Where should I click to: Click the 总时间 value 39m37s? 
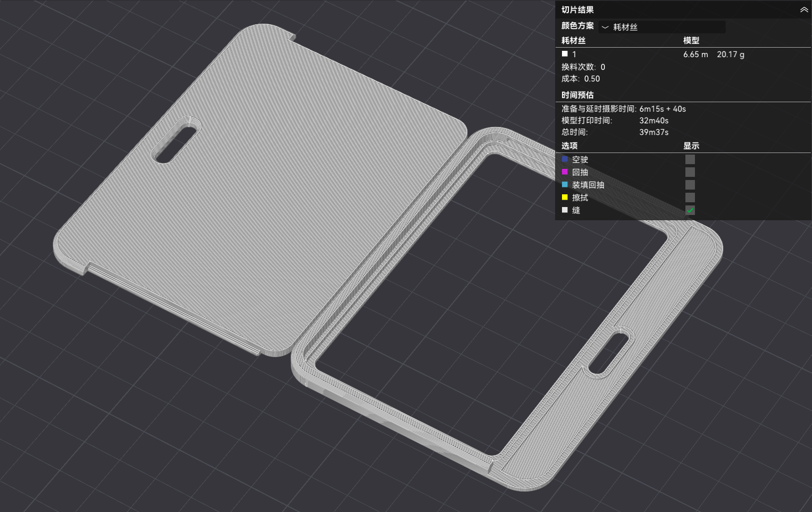click(x=654, y=132)
